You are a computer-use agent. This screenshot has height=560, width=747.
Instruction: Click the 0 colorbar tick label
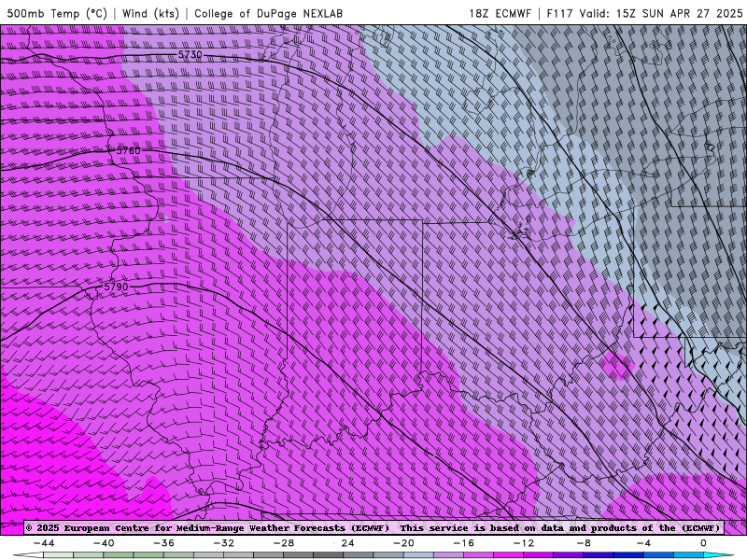[704, 543]
